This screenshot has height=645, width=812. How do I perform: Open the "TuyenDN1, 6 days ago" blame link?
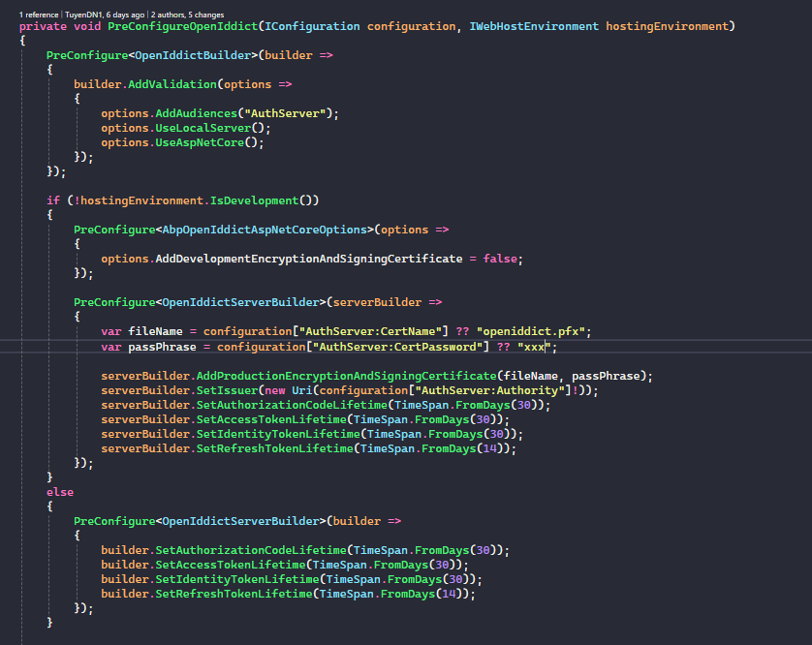pos(105,15)
